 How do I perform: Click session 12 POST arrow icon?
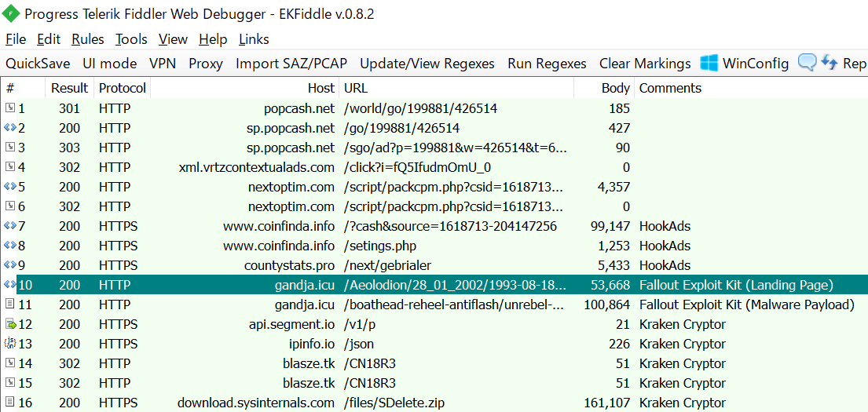click(x=10, y=323)
